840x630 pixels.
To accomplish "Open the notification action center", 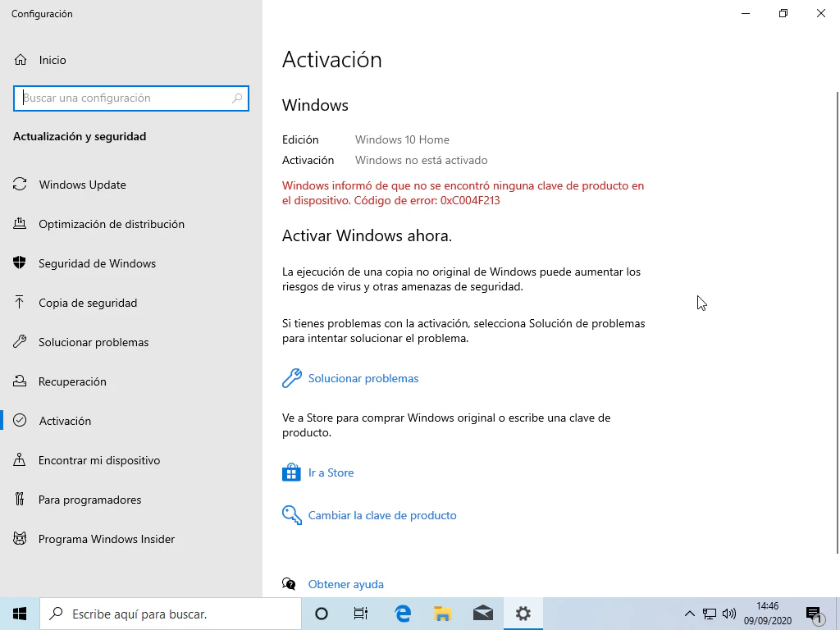I will pyautogui.click(x=814, y=614).
